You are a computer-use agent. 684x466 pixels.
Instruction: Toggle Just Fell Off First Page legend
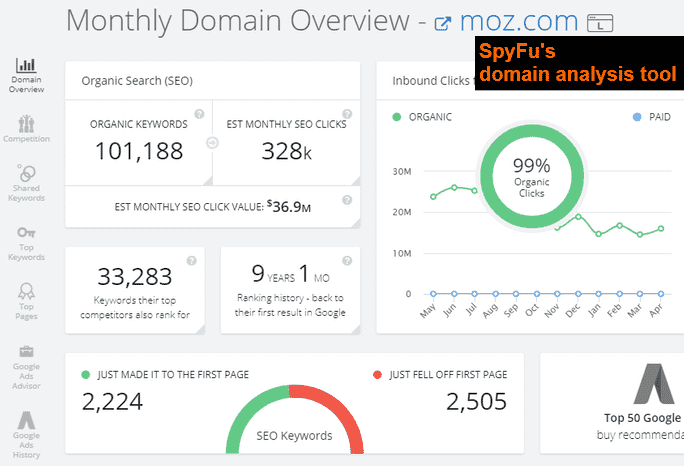(x=440, y=374)
